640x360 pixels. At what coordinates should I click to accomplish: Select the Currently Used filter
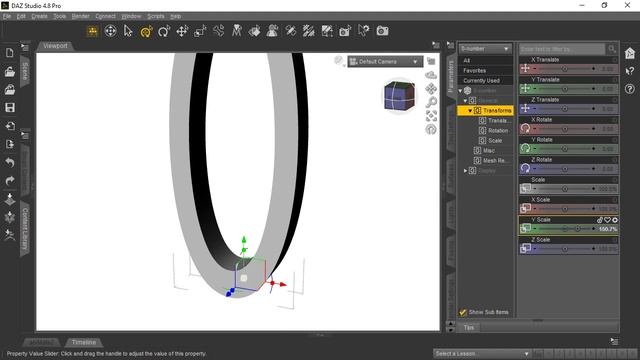[485, 81]
